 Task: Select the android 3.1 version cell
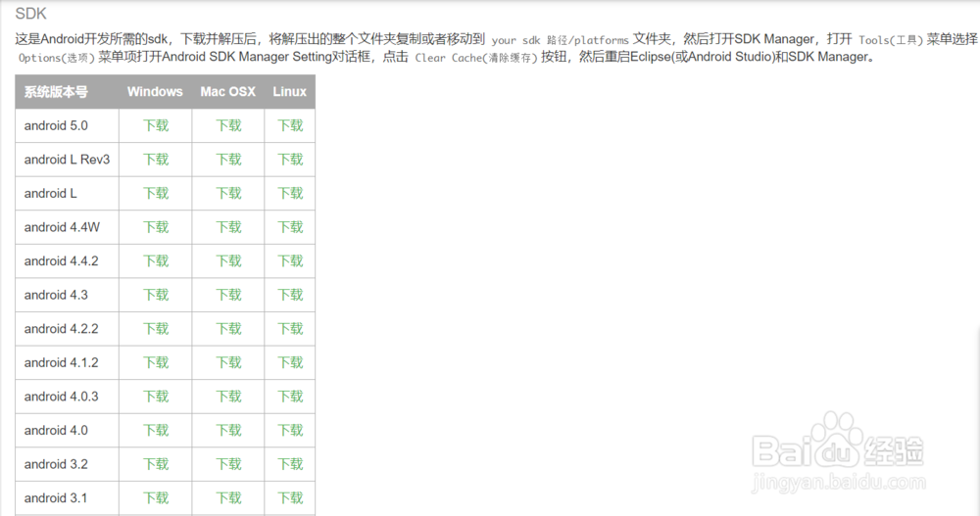67,496
